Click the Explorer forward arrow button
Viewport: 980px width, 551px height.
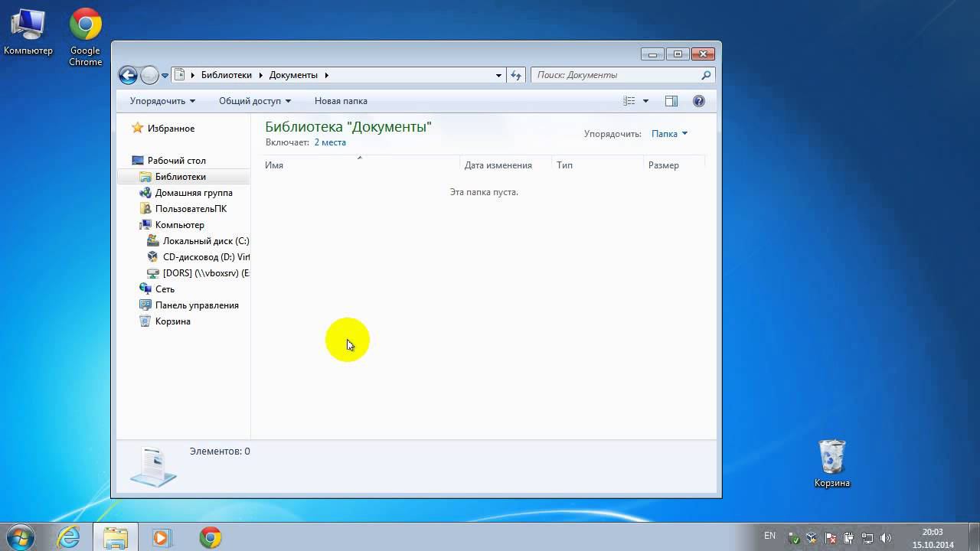(x=150, y=75)
